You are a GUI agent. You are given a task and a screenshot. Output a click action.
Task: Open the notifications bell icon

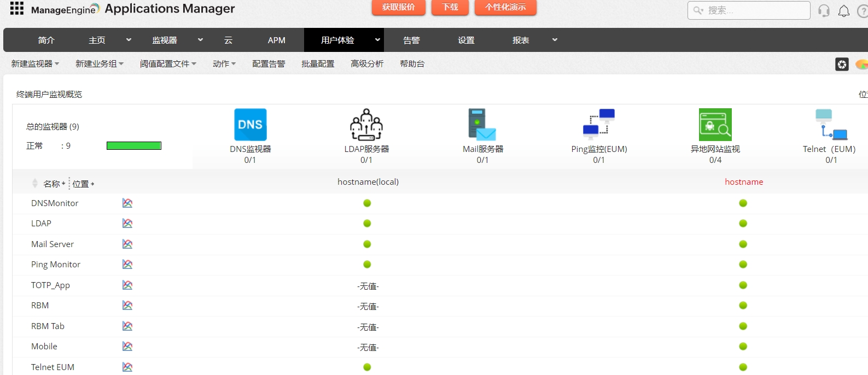(844, 11)
